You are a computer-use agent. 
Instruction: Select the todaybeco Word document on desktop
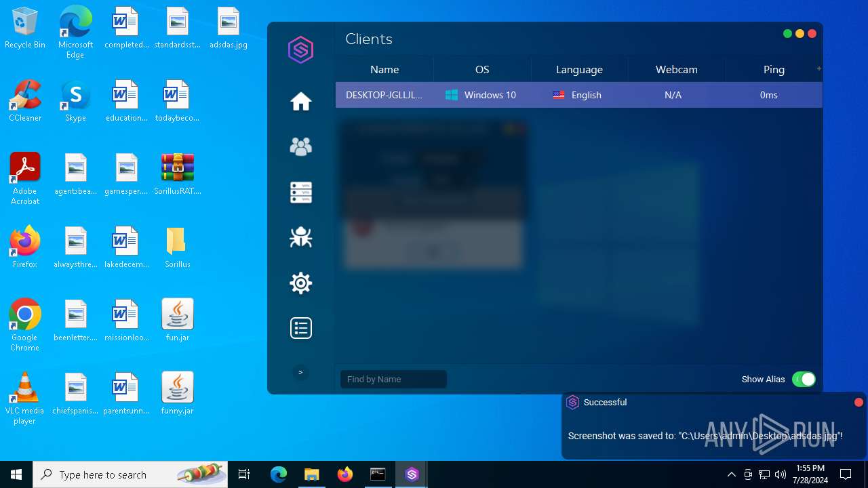178,101
